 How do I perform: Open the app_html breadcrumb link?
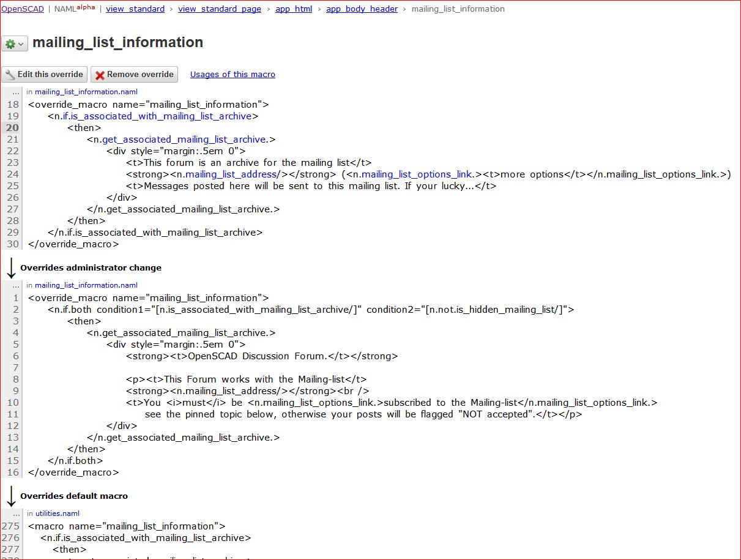coord(294,9)
